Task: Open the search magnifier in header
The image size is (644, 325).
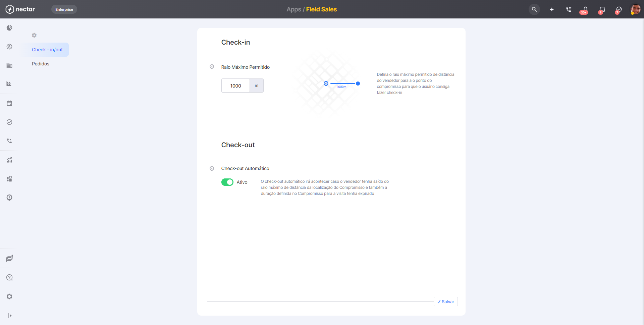Action: (534, 9)
